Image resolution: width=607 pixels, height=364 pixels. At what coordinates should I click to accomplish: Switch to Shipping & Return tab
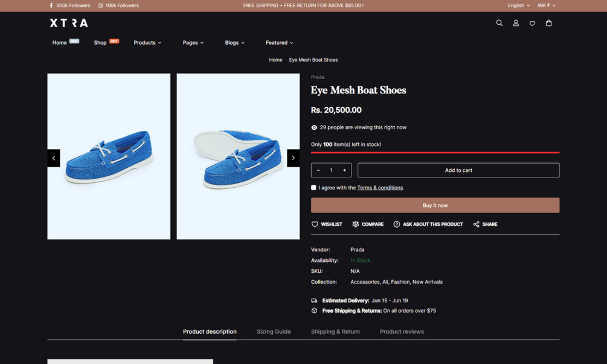(x=335, y=332)
